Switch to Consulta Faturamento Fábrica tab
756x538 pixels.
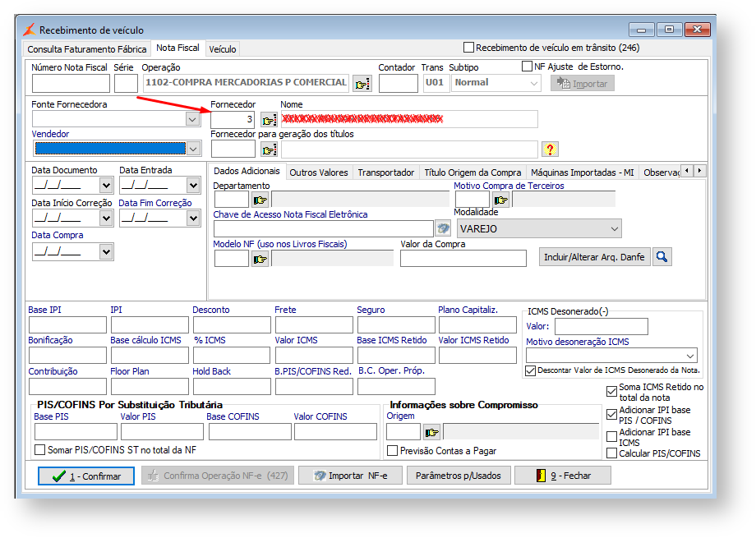pos(87,49)
